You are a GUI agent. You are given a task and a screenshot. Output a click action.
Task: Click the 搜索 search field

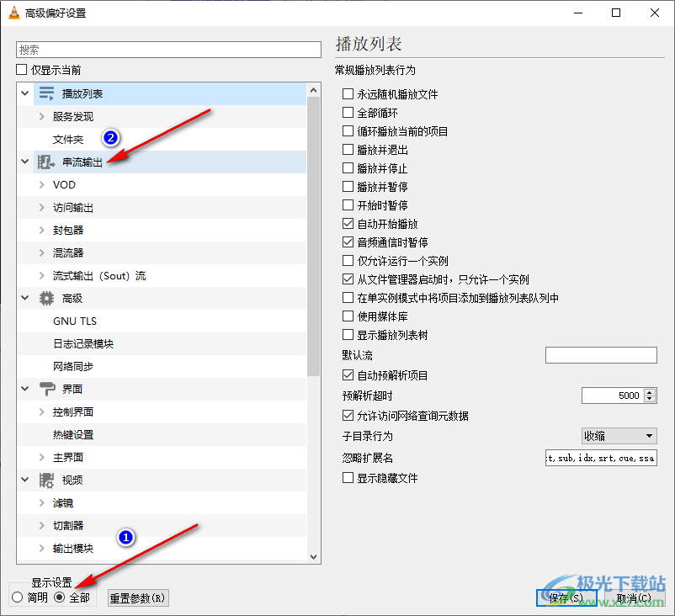(168, 50)
